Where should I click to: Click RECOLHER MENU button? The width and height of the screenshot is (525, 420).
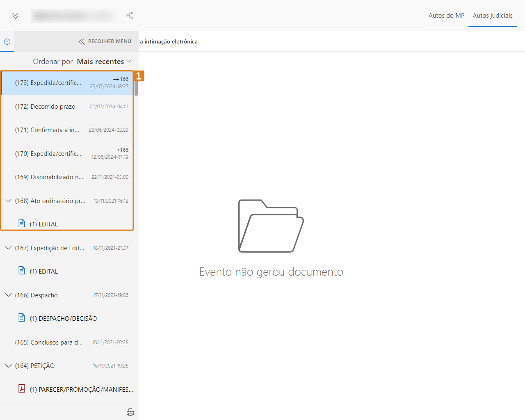tap(105, 41)
